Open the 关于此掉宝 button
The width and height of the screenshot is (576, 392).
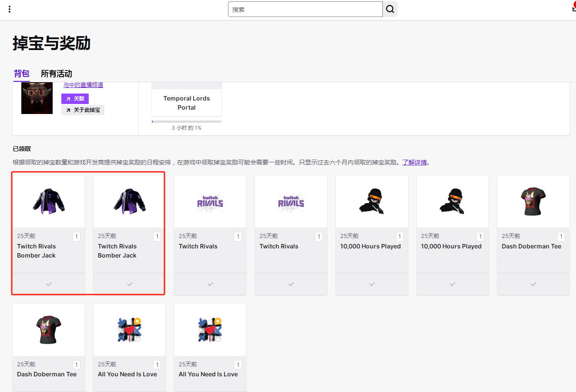click(x=83, y=110)
